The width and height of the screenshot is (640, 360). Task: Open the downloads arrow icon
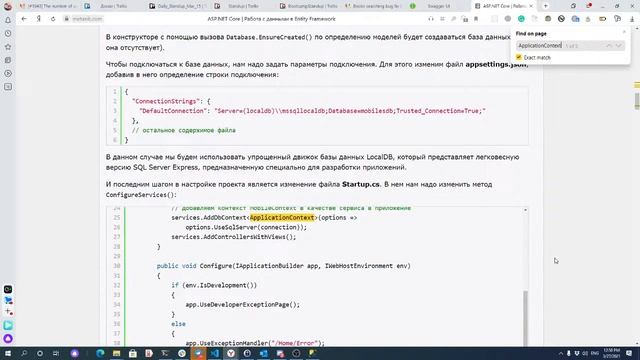pos(632,19)
